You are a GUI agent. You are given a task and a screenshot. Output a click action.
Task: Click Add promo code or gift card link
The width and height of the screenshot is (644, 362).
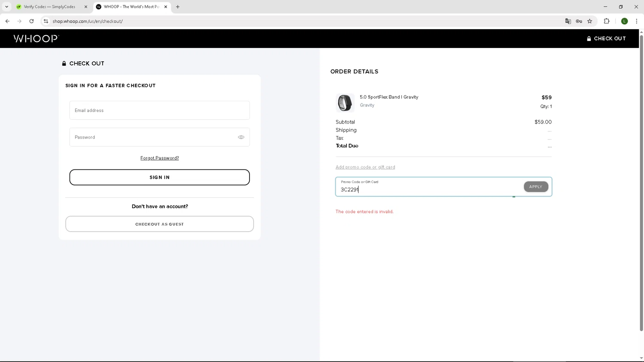(x=365, y=167)
